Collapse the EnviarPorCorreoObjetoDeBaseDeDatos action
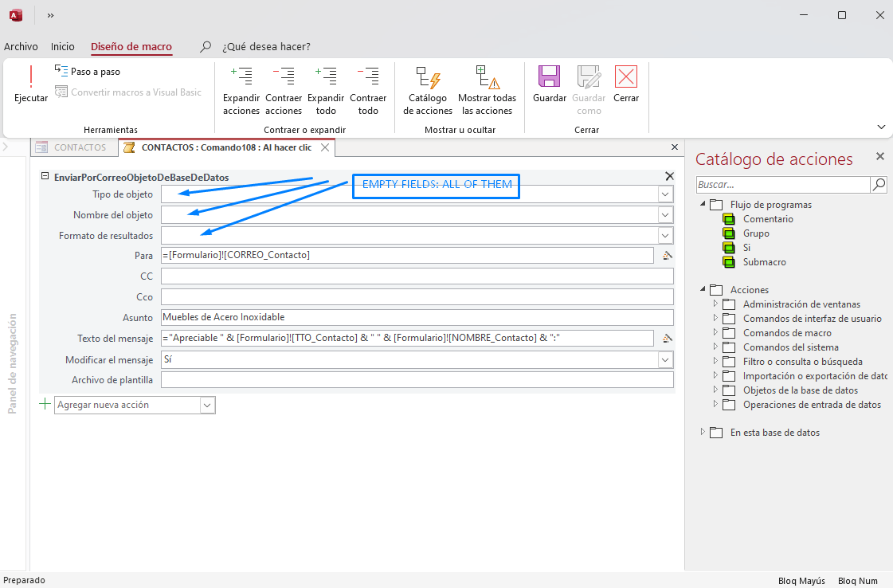 click(x=45, y=177)
